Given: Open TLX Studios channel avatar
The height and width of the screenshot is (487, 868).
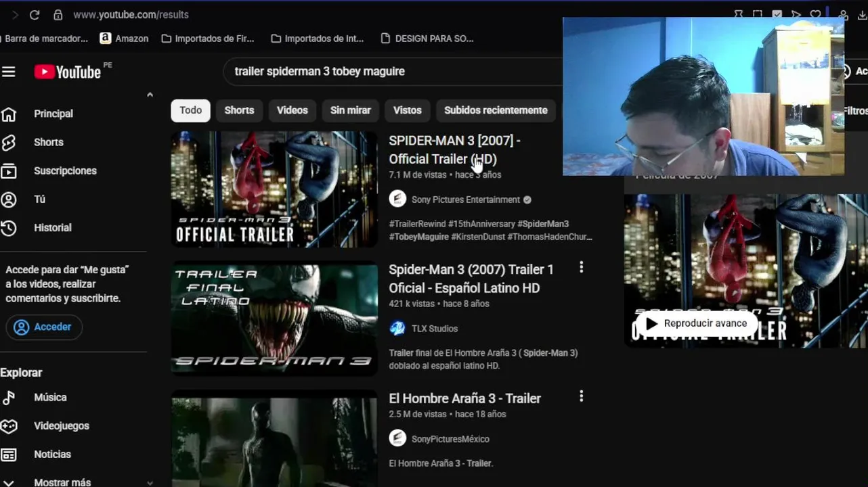Looking at the screenshot, I should pos(397,328).
